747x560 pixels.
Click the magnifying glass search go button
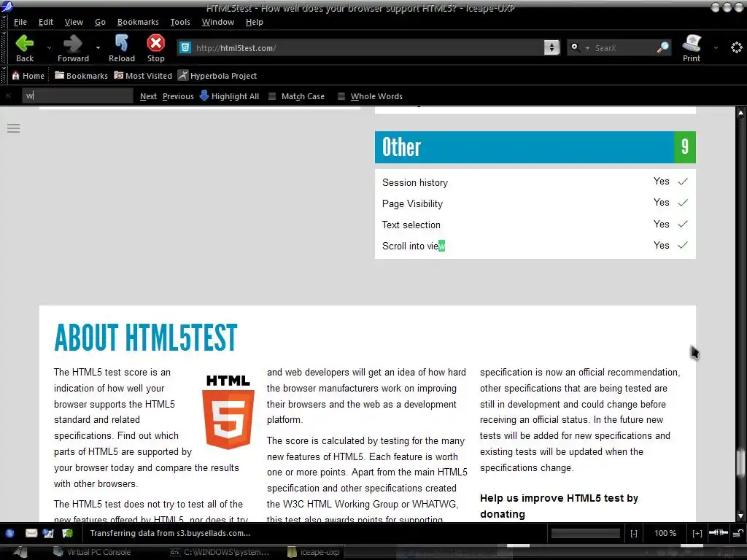point(662,47)
